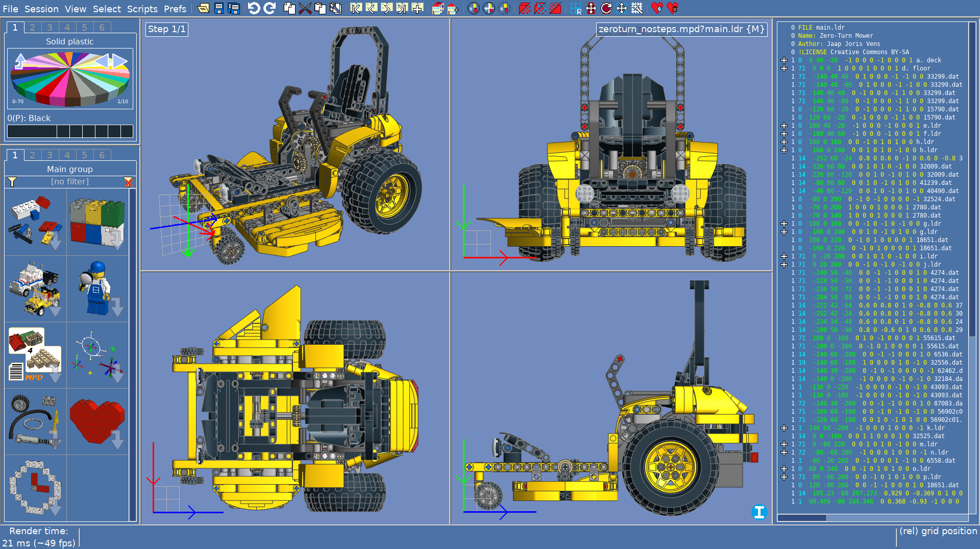Paste from clipboard using the paste icon
This screenshot has width=980, height=549.
point(320,8)
